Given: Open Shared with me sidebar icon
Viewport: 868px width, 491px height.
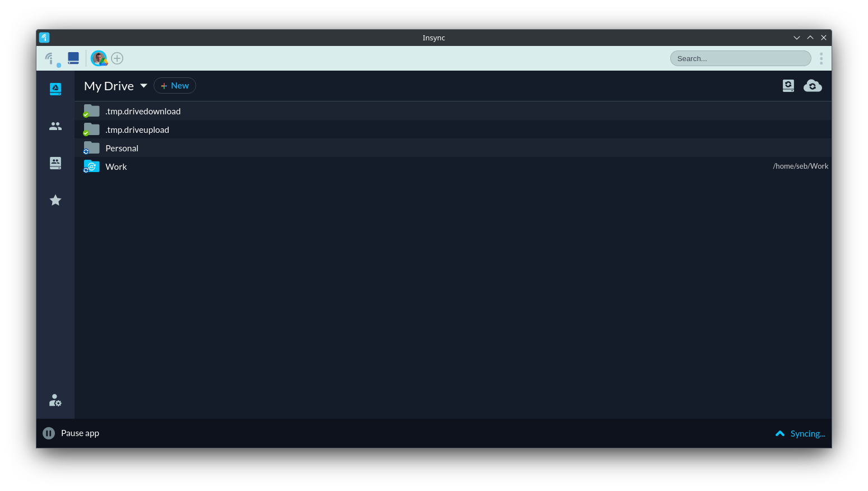Looking at the screenshot, I should pyautogui.click(x=55, y=126).
